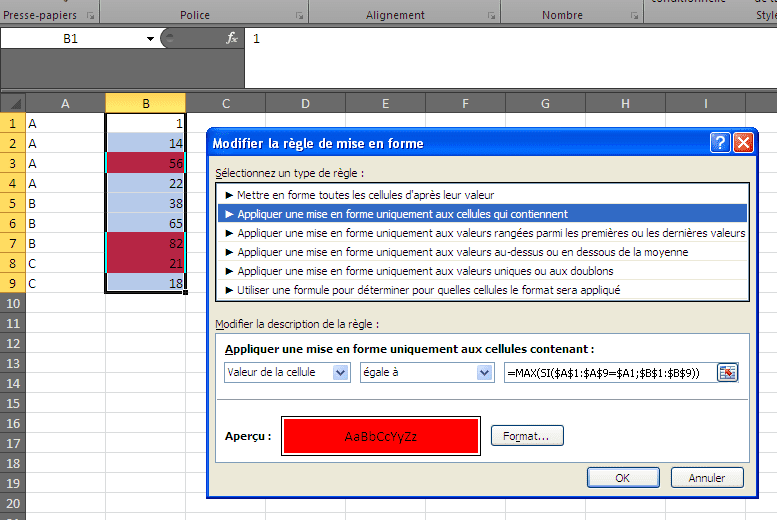777x520 pixels.
Task: Click the select-all corner of the worksheet
Action: tap(12, 103)
